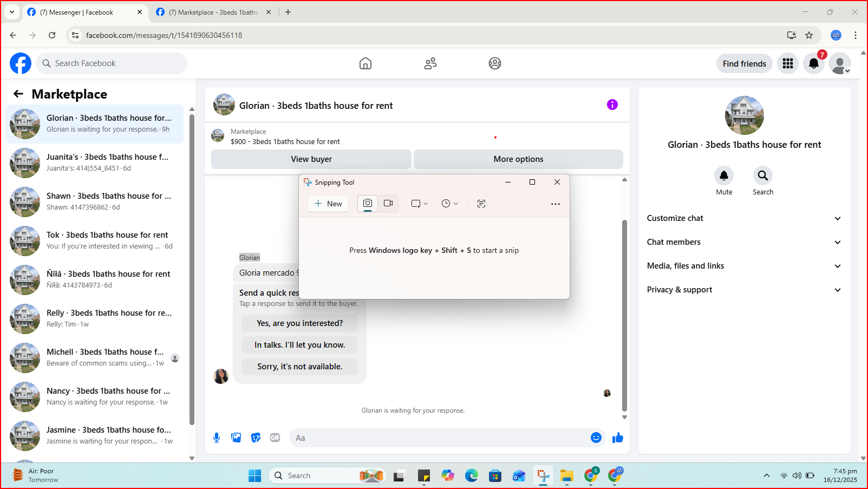Click the Search Facebook field
Screen dimensions: 868x489
112,63
